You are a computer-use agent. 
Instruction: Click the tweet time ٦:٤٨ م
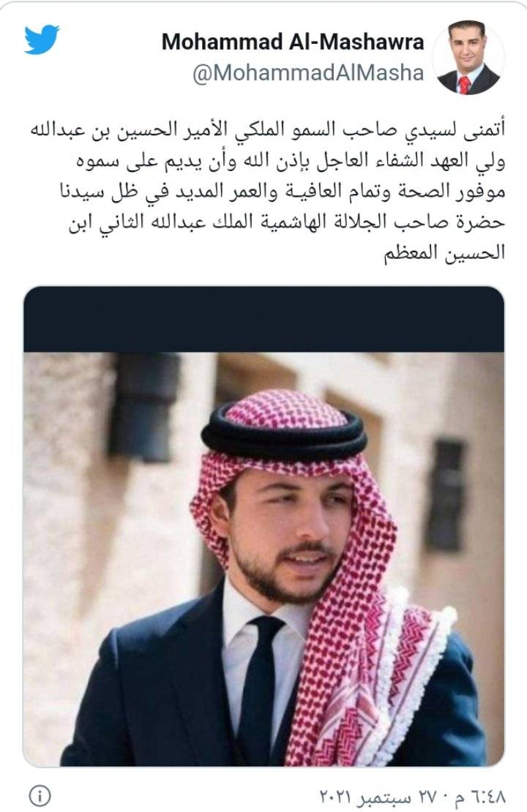click(479, 795)
